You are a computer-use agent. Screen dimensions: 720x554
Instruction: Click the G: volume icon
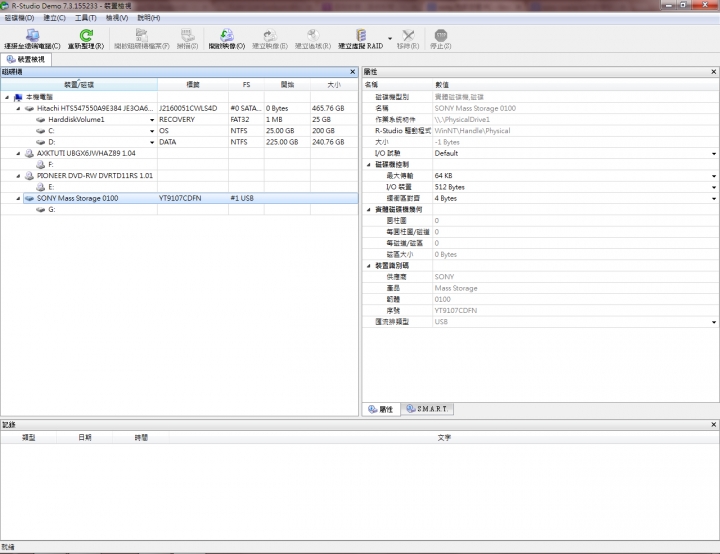click(40, 209)
